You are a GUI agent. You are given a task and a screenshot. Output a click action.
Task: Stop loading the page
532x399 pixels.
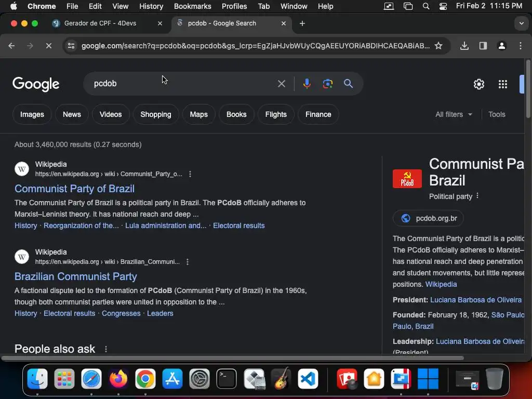48,46
